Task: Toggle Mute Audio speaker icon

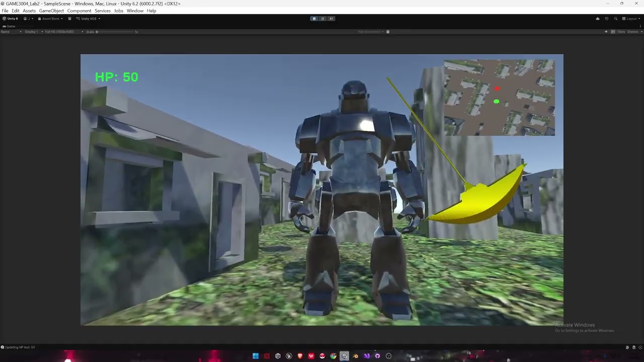Action: pos(606,32)
